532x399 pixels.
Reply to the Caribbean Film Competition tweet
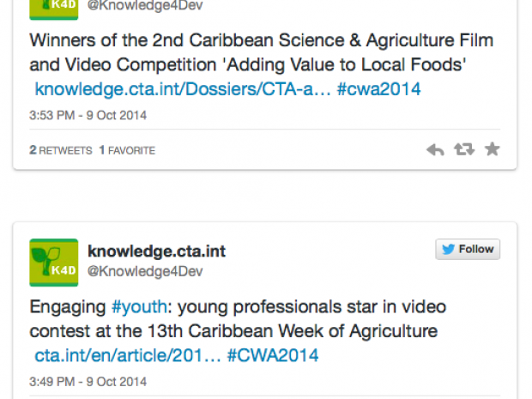click(x=435, y=150)
